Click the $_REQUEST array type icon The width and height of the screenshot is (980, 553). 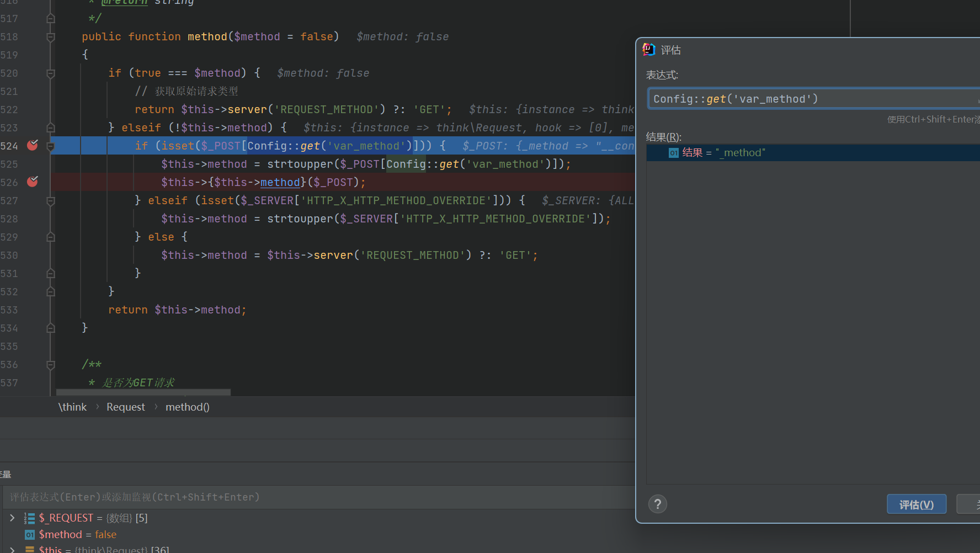point(30,518)
